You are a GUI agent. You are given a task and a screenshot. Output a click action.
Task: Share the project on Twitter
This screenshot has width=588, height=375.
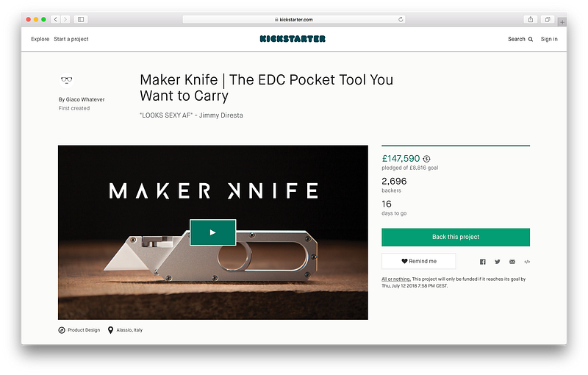coord(498,262)
